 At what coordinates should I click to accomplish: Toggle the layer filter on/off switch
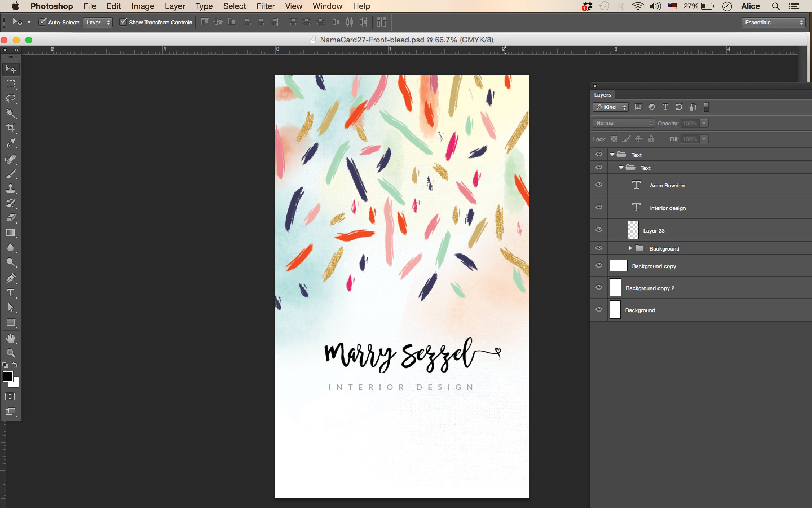coord(706,107)
